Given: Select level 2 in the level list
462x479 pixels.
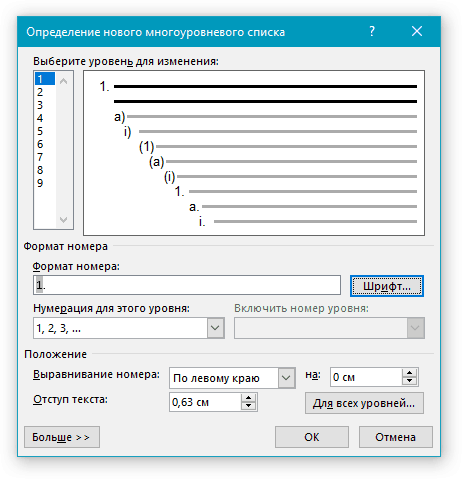Looking at the screenshot, I should 40,92.
